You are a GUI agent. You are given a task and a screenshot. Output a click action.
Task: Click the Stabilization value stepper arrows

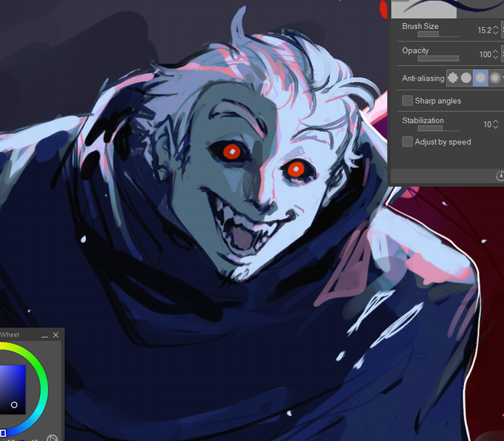pos(495,124)
